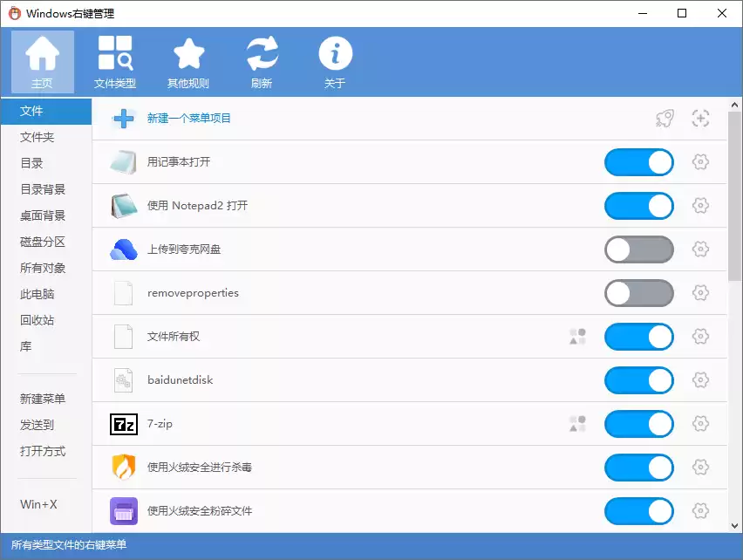
Task: Click the shapes icon beside 7-zip
Action: click(x=577, y=424)
